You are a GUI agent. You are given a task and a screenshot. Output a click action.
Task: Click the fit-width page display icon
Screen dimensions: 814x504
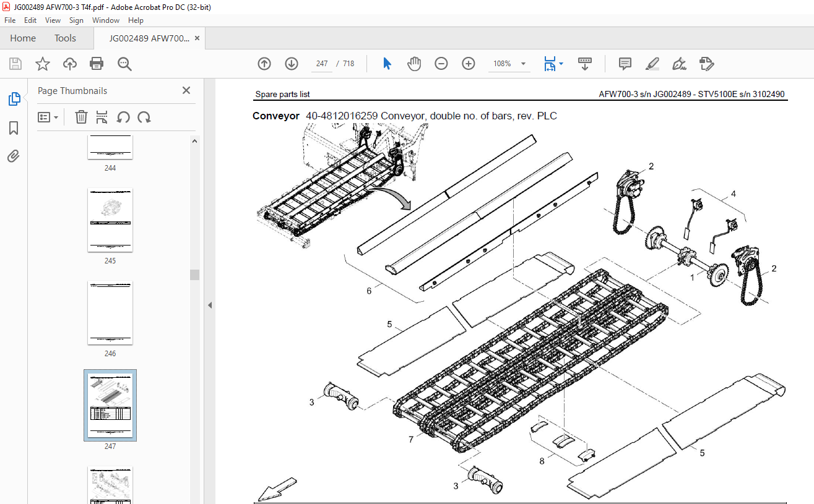(x=550, y=64)
